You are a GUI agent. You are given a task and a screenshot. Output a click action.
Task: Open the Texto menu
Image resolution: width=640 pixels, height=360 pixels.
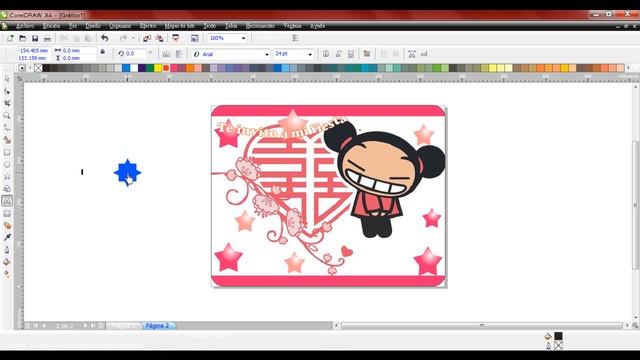click(209, 26)
